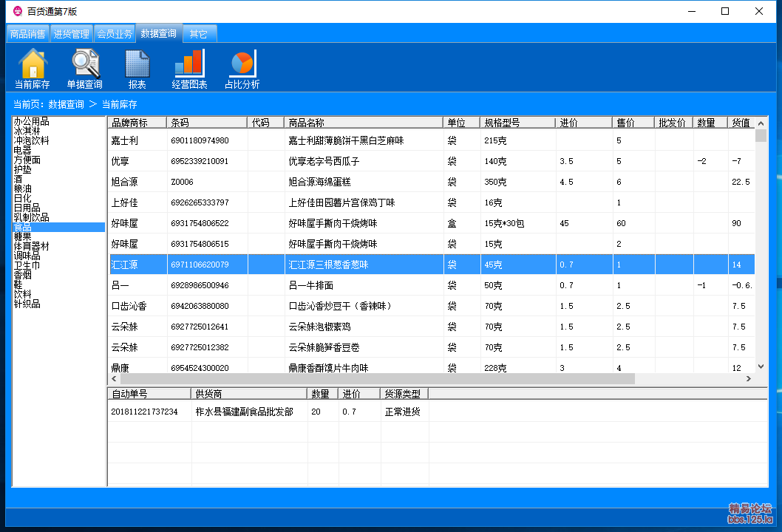Select the row 口齿沁香炒豆干（香辣味）
782x532 pixels.
coord(432,306)
